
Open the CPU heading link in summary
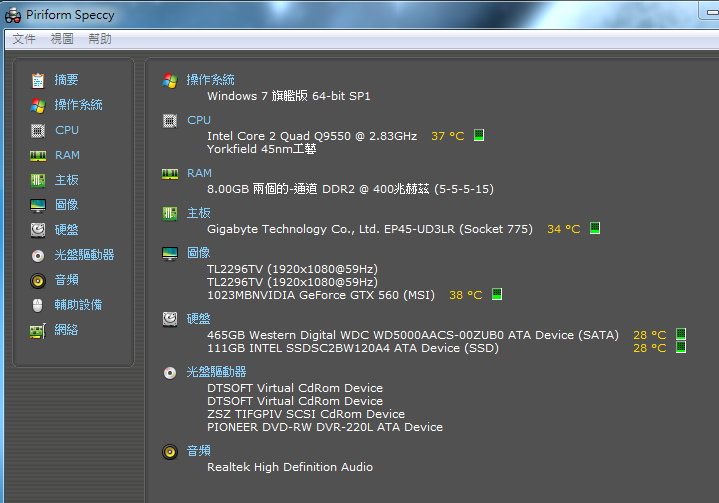pos(199,120)
